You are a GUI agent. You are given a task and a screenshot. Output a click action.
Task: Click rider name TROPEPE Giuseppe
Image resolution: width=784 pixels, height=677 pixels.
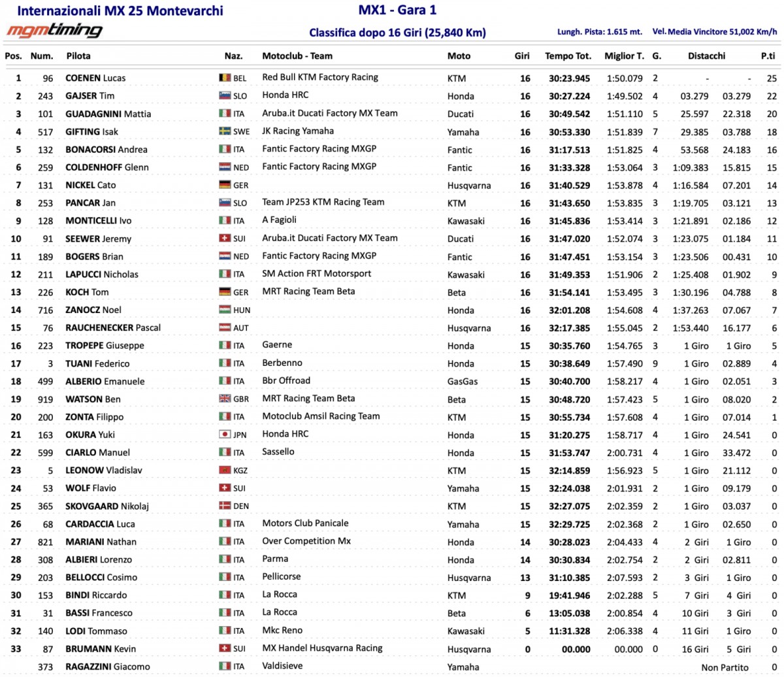pos(105,346)
